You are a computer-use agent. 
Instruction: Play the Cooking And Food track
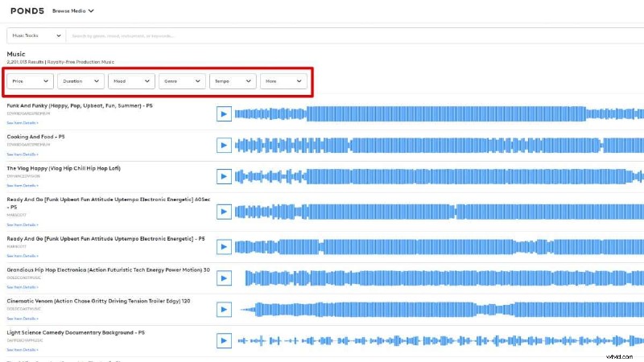tap(224, 146)
